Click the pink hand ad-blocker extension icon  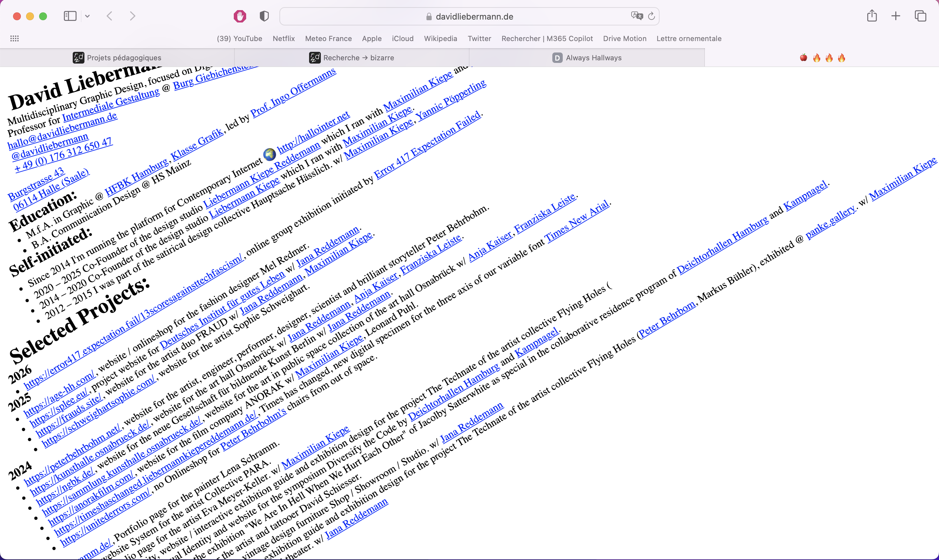240,16
